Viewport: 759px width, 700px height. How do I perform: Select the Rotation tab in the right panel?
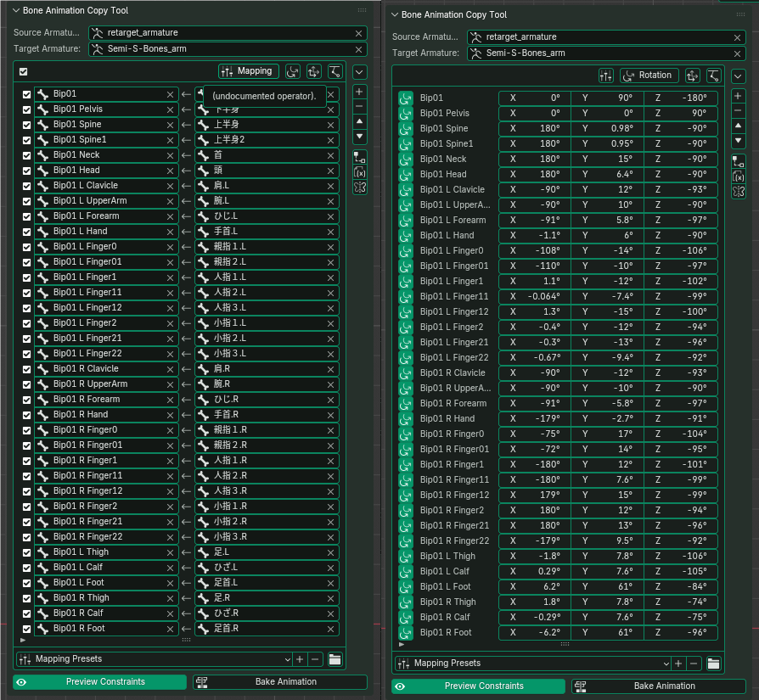649,76
